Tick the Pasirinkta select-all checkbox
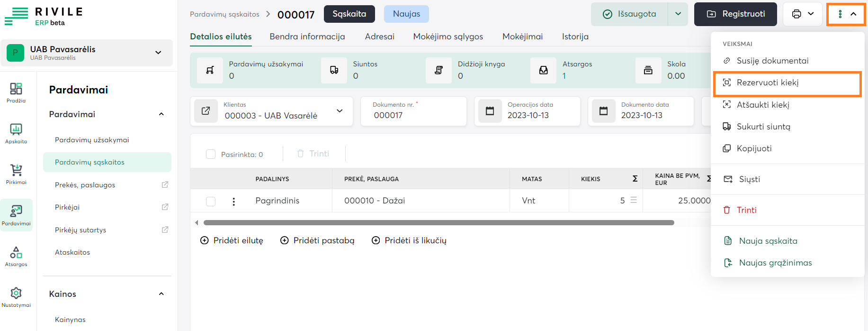This screenshot has height=331, width=868. (x=211, y=154)
